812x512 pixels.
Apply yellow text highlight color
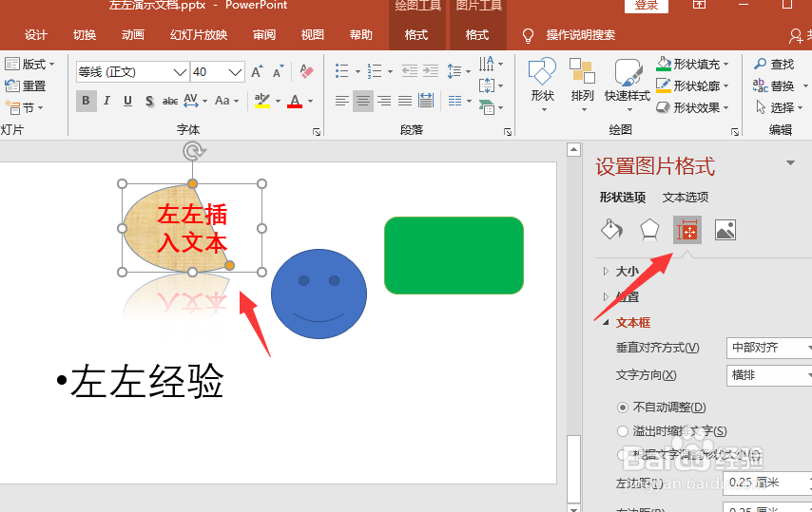pos(262,101)
